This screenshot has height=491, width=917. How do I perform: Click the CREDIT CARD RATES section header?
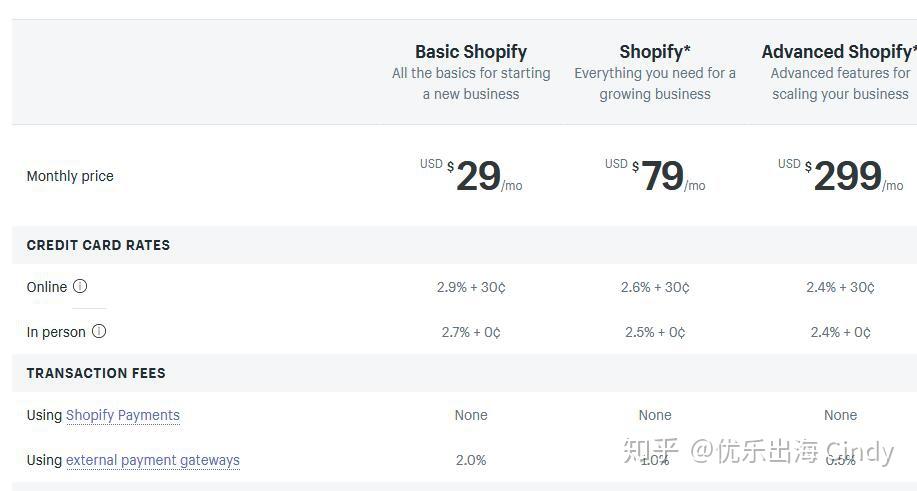point(98,245)
